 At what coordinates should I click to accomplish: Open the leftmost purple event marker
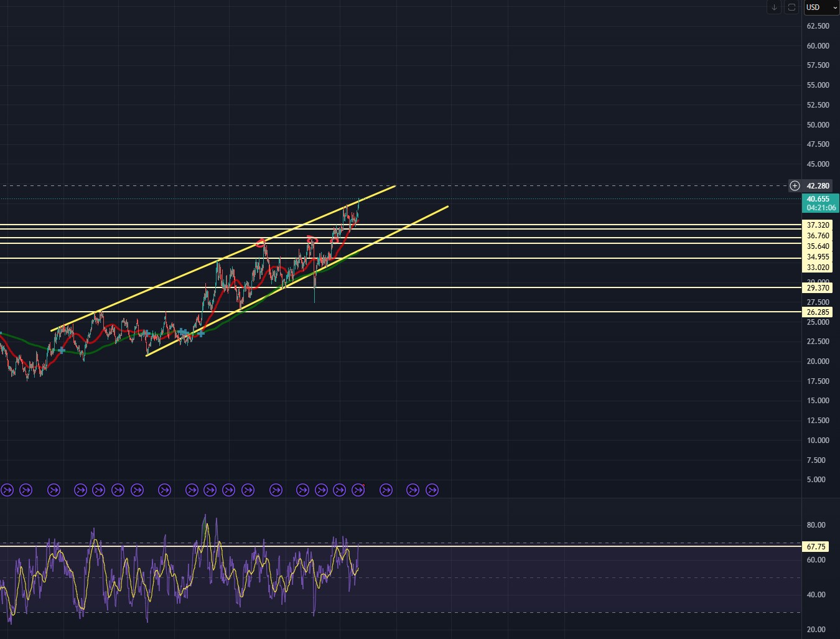tap(7, 490)
